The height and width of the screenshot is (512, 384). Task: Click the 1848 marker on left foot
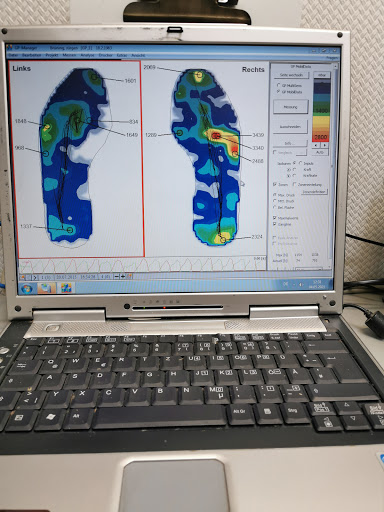click(46, 127)
